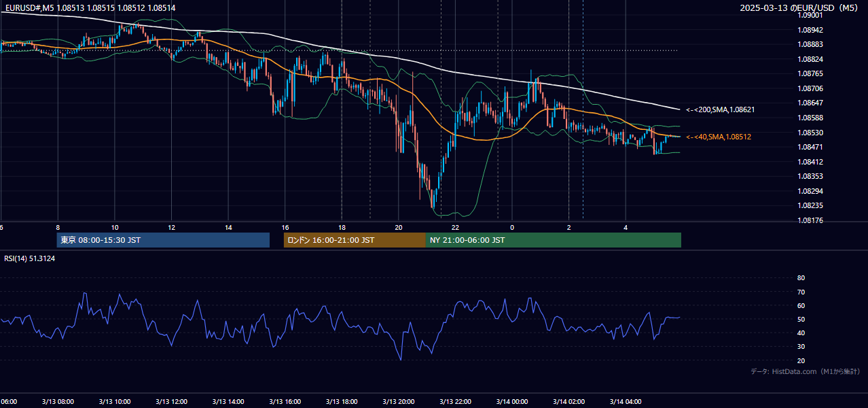868x408 pixels.
Task: Click RSI scale value 50
Action: [801, 319]
